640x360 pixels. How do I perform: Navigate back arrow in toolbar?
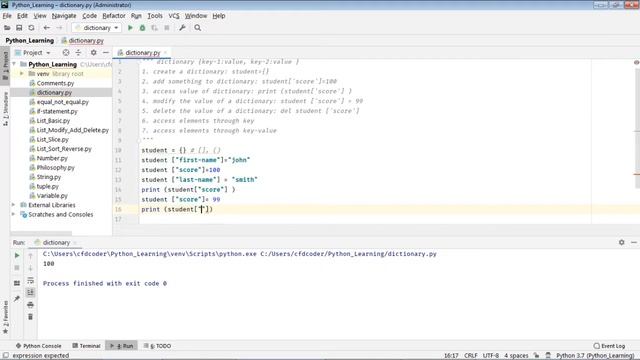tap(47, 28)
